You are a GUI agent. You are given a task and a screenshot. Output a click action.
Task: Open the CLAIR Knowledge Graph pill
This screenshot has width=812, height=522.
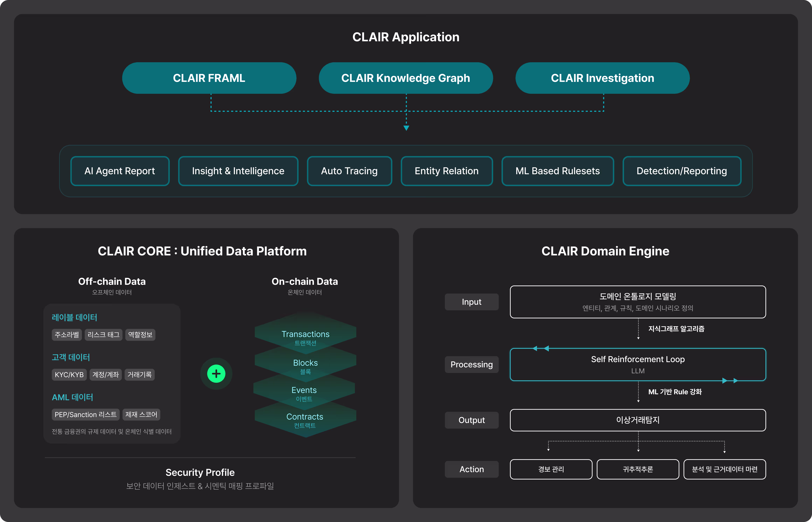[x=405, y=78]
